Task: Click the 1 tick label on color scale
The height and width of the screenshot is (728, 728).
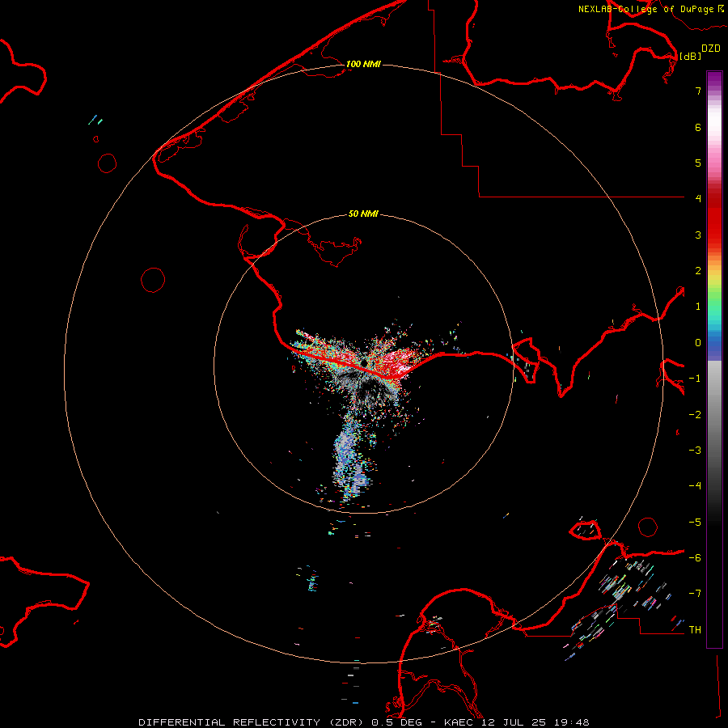Action: [698, 307]
